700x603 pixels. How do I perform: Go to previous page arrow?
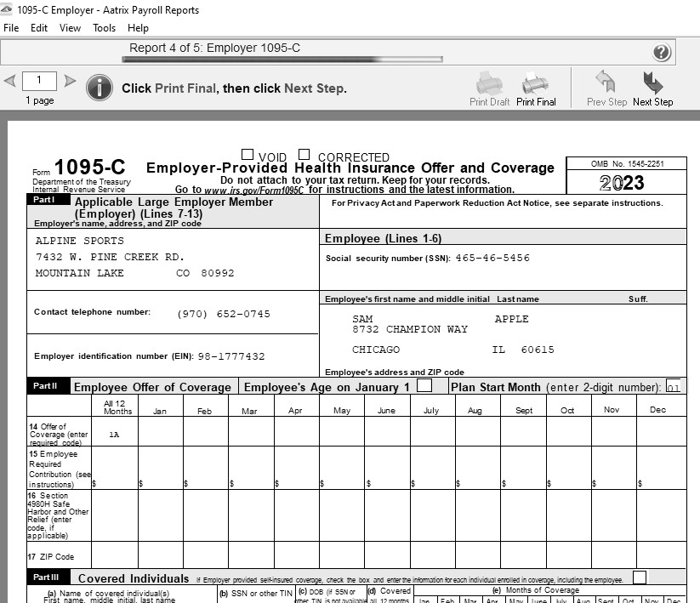[x=10, y=81]
